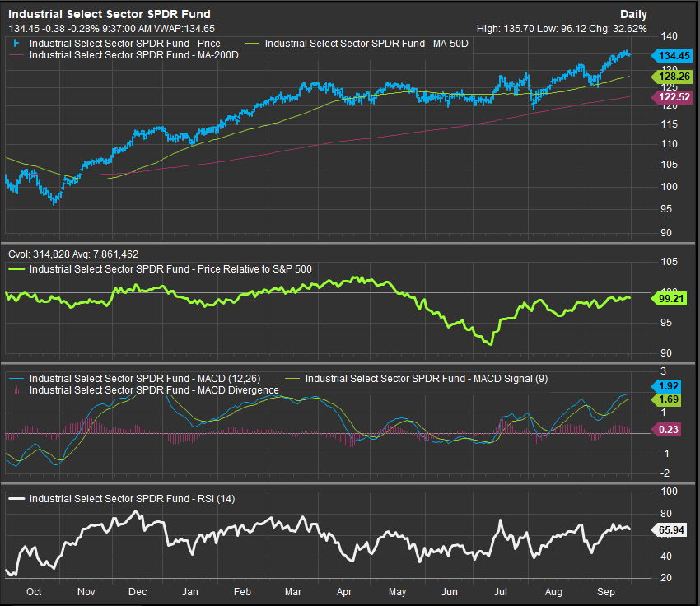This screenshot has width=700, height=606.
Task: Click the 90 price axis label in top panel
Action: click(666, 232)
